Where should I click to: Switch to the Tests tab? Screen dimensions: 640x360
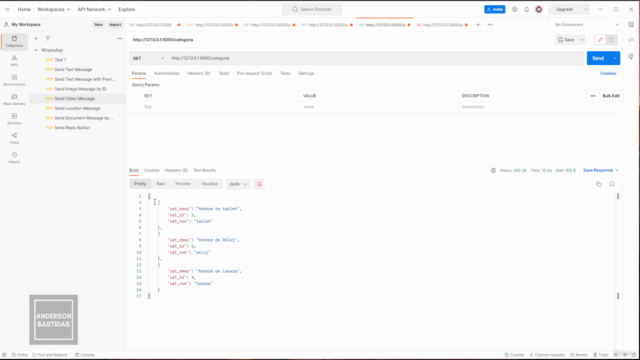tap(285, 73)
